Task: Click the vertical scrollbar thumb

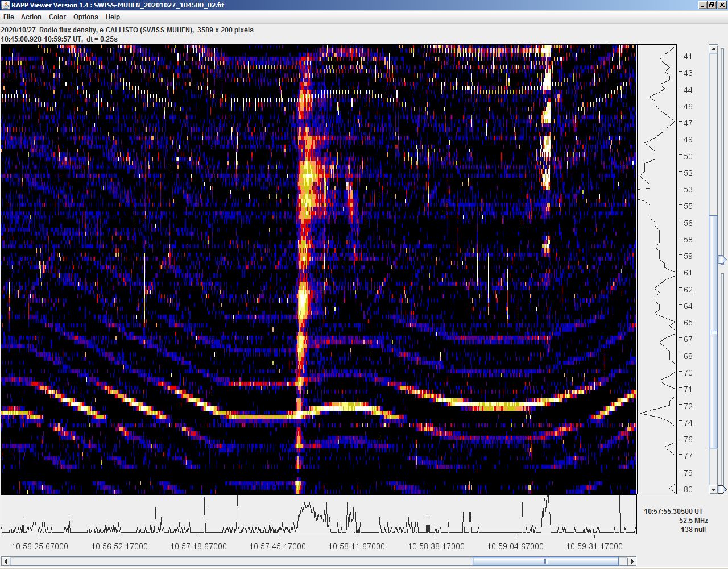Action: (714, 332)
